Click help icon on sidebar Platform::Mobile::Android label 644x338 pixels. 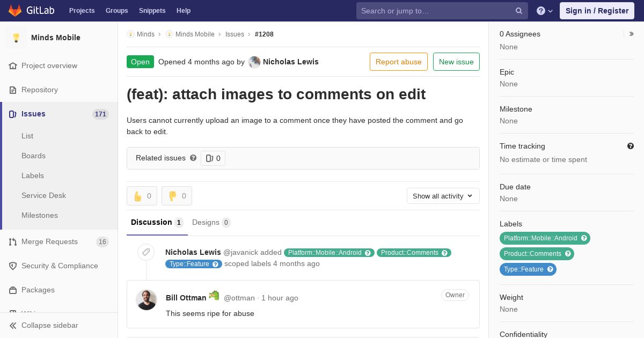pos(584,238)
